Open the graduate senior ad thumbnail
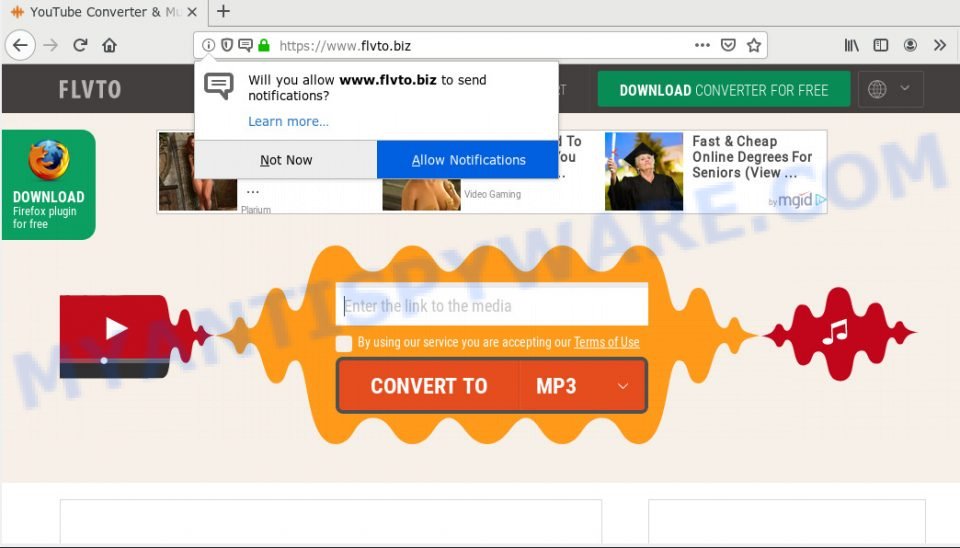 coord(644,171)
